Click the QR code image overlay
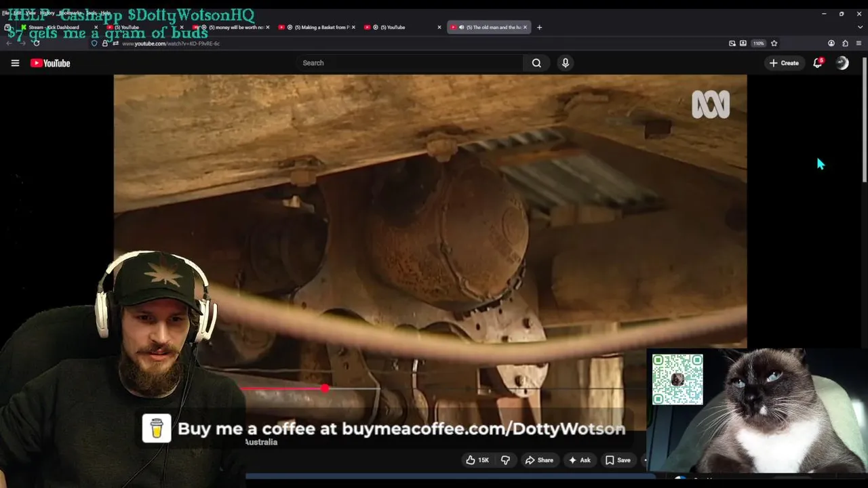The width and height of the screenshot is (868, 488). coord(677,380)
